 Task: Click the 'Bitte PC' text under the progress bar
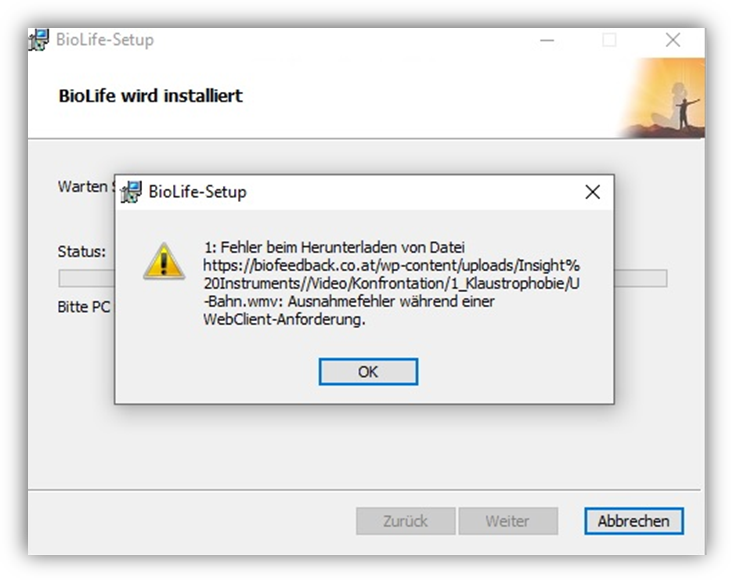[x=84, y=307]
